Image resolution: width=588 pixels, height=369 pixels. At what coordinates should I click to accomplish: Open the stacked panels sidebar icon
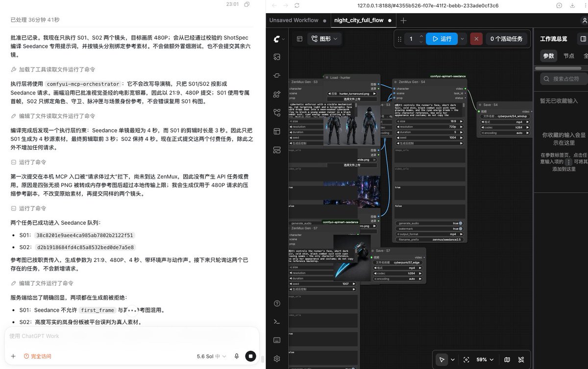click(x=277, y=149)
